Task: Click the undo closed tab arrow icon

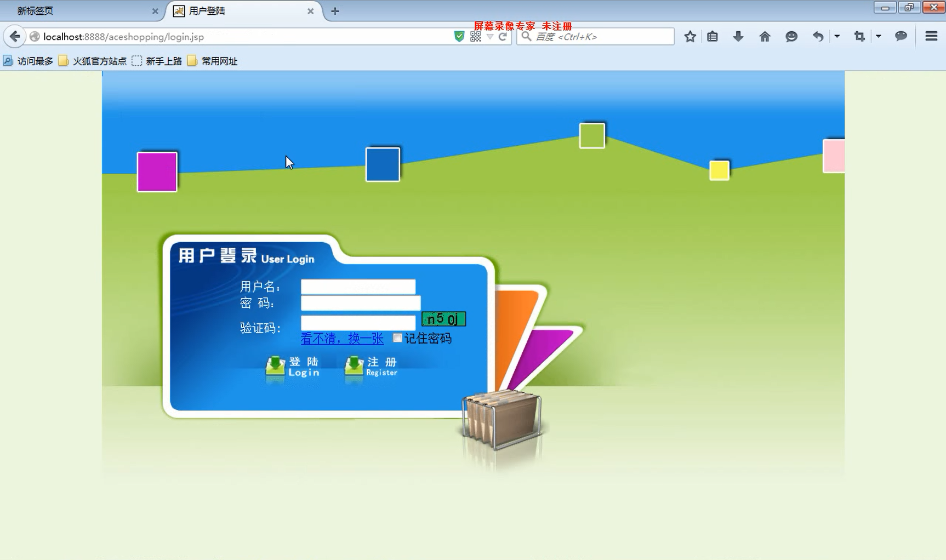Action: (x=818, y=37)
